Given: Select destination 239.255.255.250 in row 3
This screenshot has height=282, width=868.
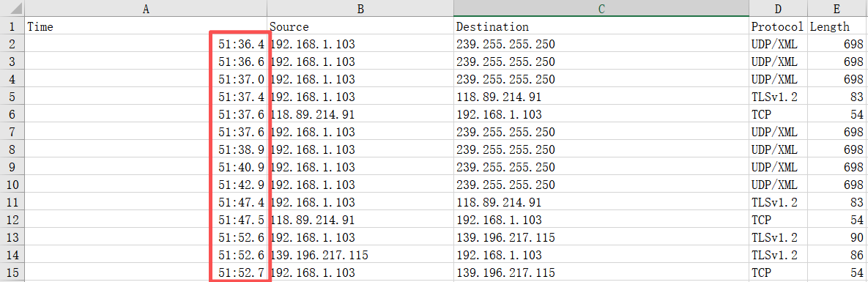Looking at the screenshot, I should point(601,62).
